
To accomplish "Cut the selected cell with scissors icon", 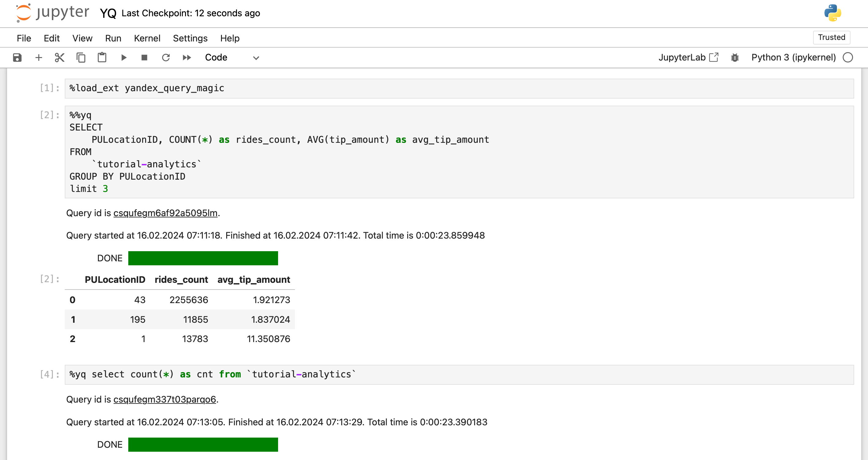I will point(59,57).
